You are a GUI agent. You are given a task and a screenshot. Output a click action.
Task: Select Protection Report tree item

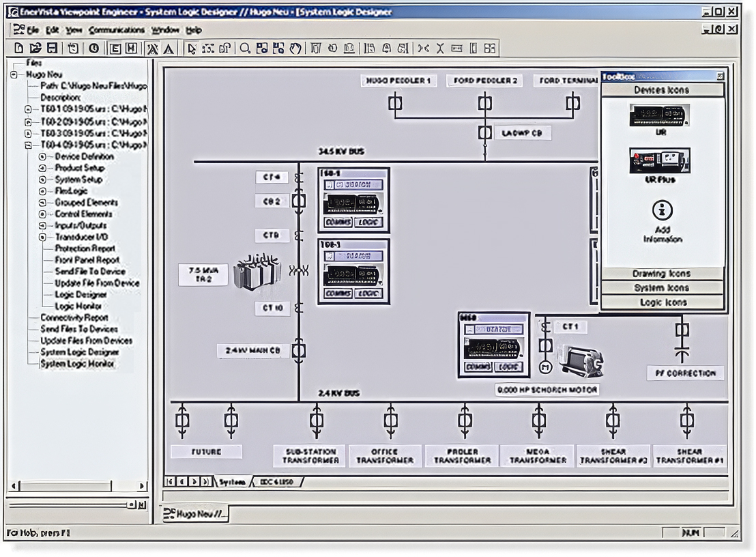pos(85,248)
